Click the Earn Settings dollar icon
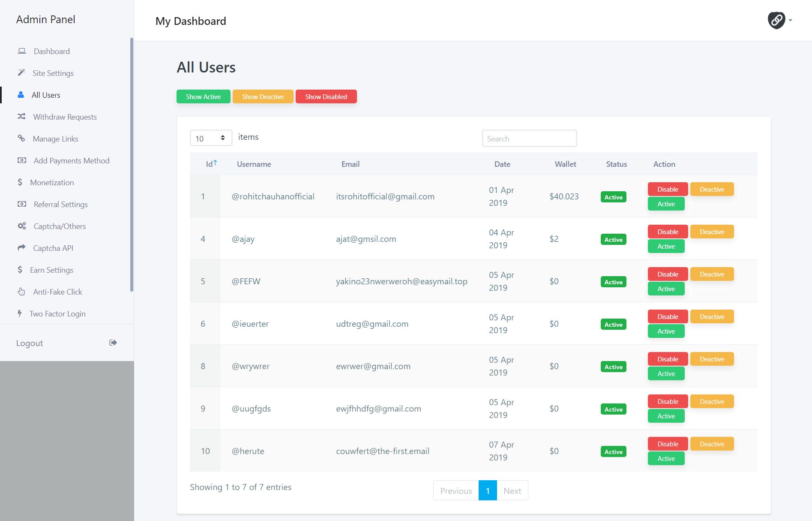Screen dimensions: 812x521 click(20, 270)
